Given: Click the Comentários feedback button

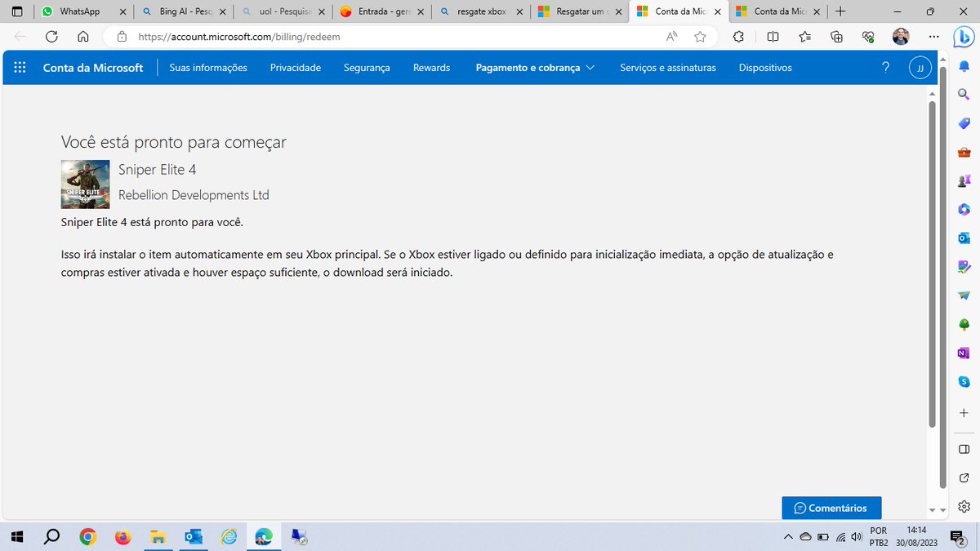Looking at the screenshot, I should [x=831, y=508].
